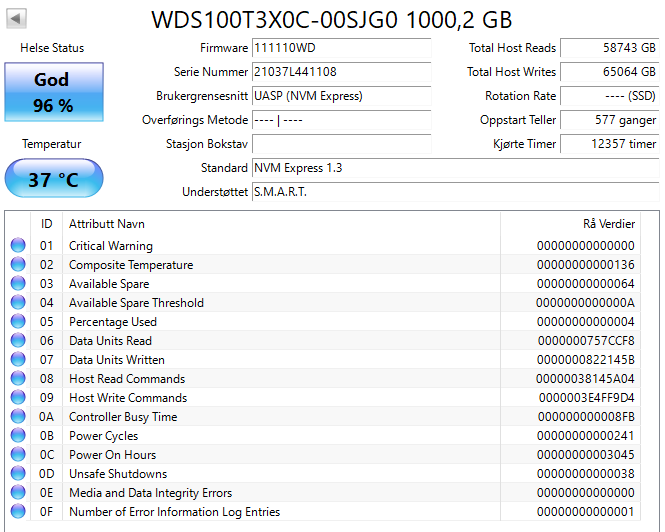Click the status icon beside Power Cycles
Viewport: 665px width, 532px height.
[18, 436]
